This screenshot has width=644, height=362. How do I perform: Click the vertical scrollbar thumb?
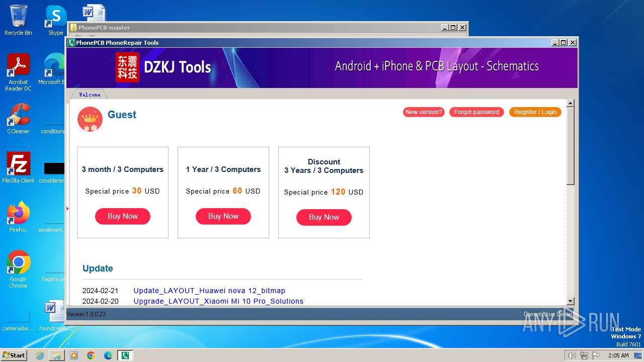coord(570,146)
